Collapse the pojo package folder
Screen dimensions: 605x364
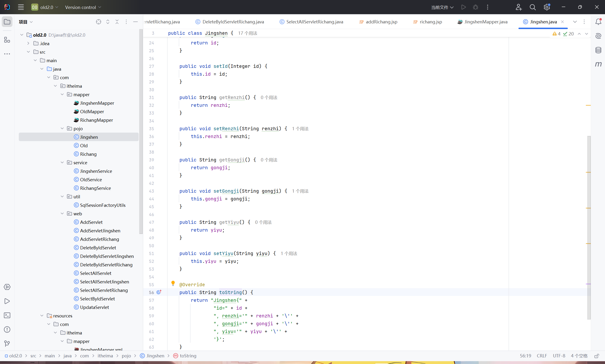pos(62,129)
